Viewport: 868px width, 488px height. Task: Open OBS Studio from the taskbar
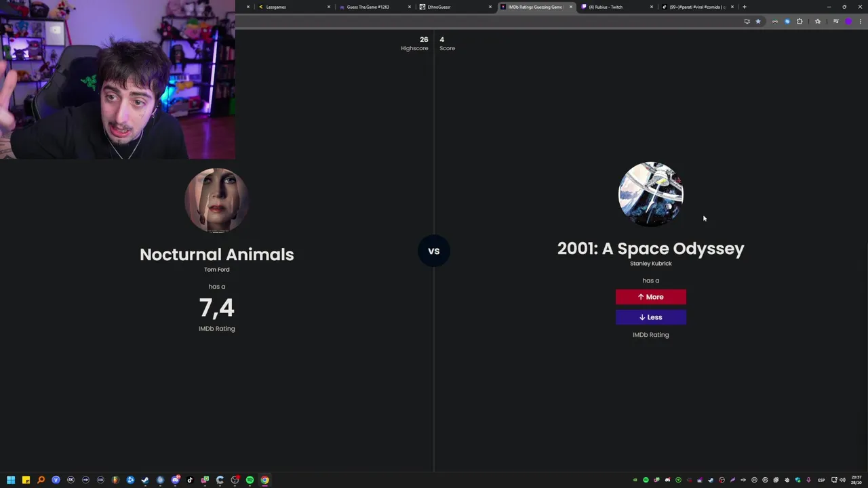tap(235, 480)
